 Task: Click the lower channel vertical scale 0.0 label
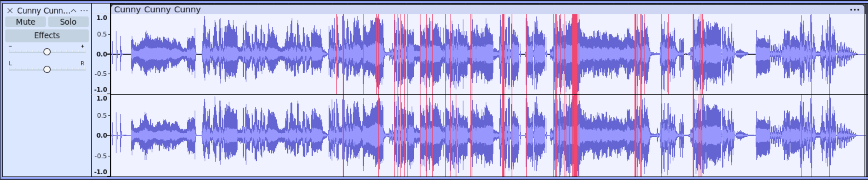pos(102,135)
